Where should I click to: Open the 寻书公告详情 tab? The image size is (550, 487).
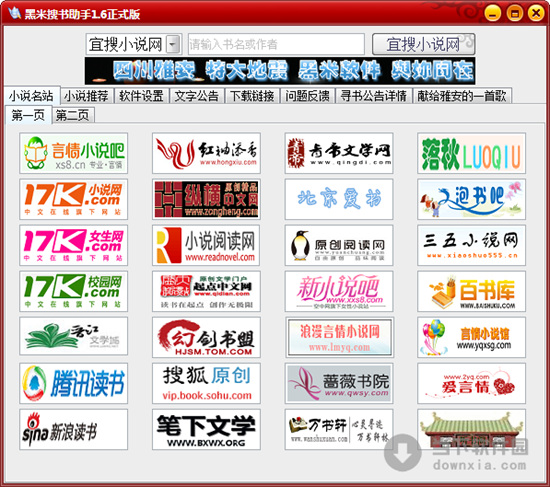coord(374,96)
